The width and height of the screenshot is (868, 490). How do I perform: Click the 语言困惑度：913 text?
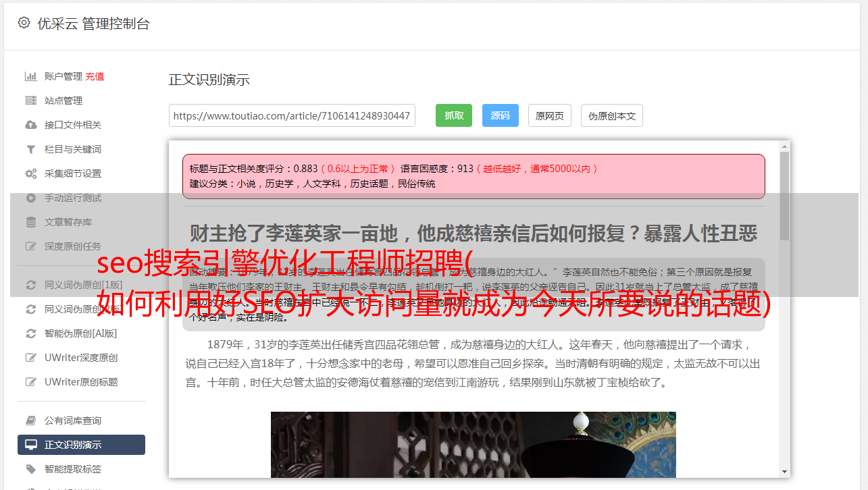coord(437,168)
